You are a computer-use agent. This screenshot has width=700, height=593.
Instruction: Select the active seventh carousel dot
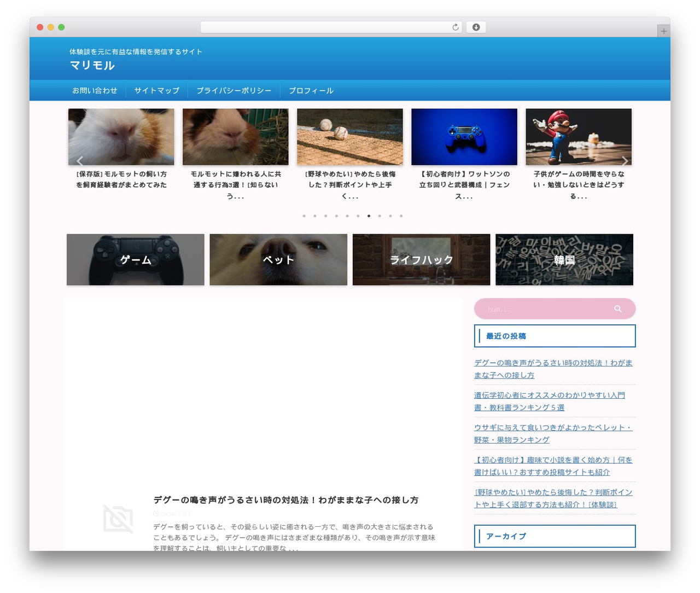[369, 216]
